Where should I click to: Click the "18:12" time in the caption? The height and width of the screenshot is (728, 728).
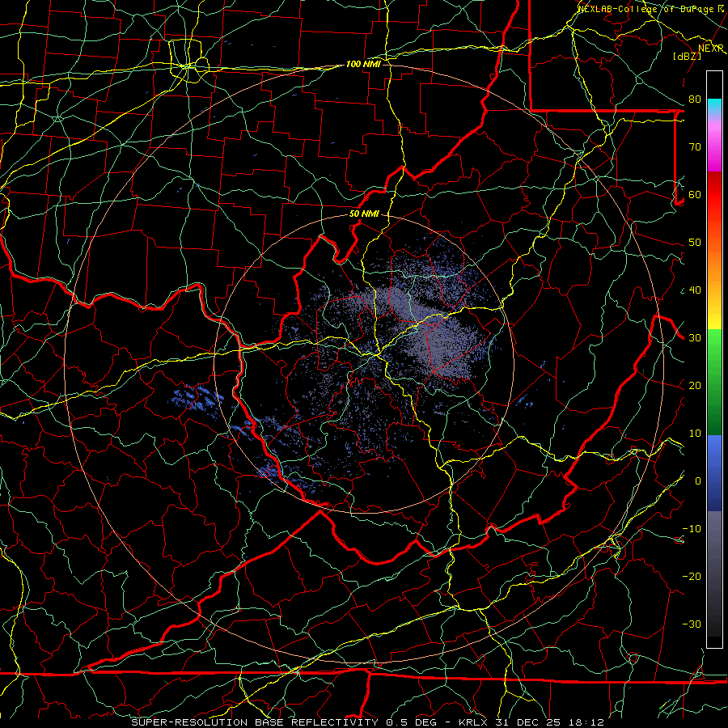586,722
